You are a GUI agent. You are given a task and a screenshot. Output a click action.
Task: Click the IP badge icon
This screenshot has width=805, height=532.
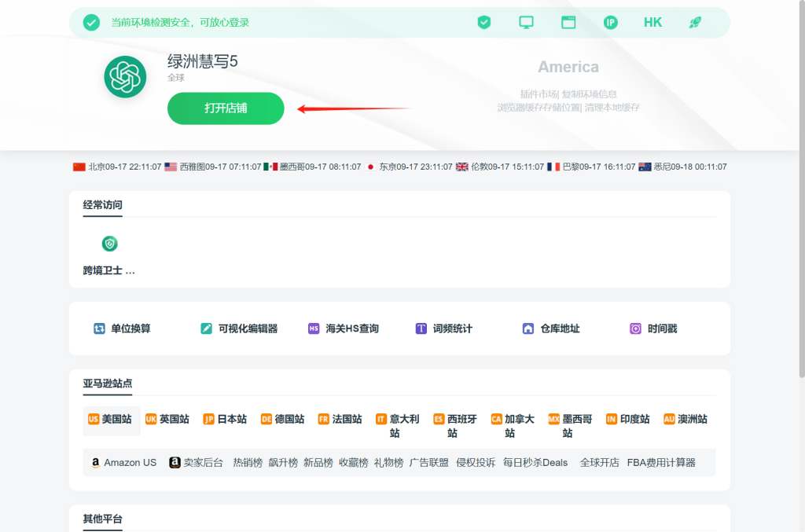(x=611, y=23)
